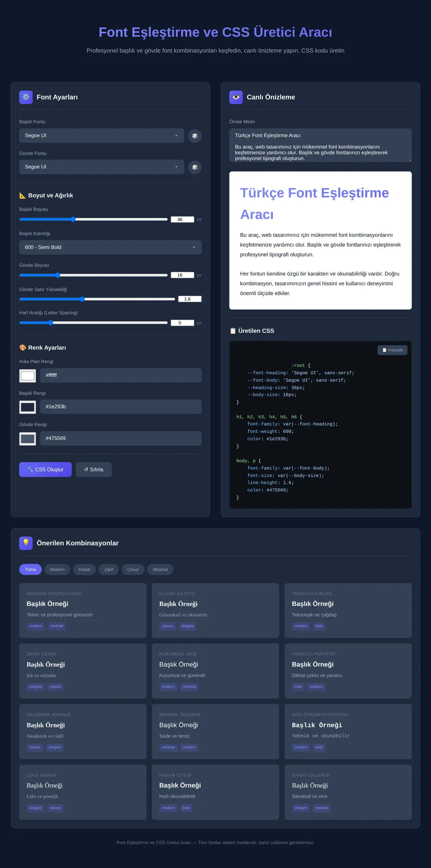Click the 'font-weight: 600;' line in CSS
The height and width of the screenshot is (868, 431).
(270, 431)
